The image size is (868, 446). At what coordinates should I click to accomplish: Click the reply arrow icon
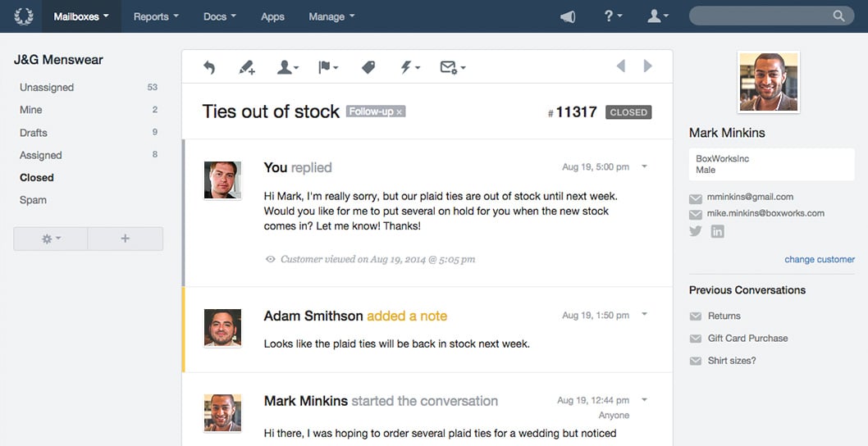pyautogui.click(x=208, y=67)
